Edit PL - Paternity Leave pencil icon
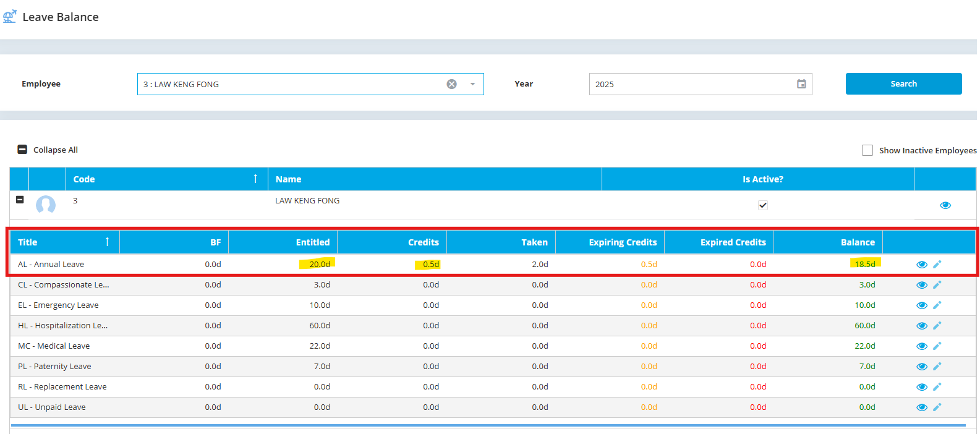The height and width of the screenshot is (434, 980). click(x=937, y=366)
